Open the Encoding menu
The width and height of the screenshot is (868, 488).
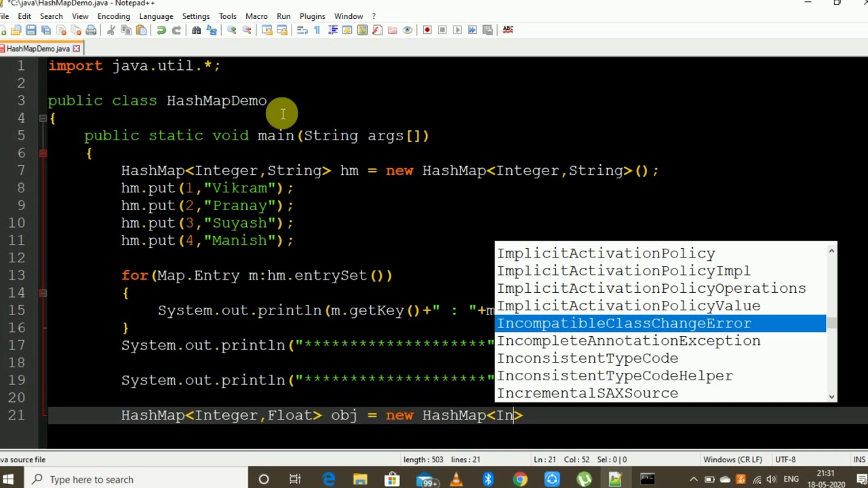tap(114, 16)
